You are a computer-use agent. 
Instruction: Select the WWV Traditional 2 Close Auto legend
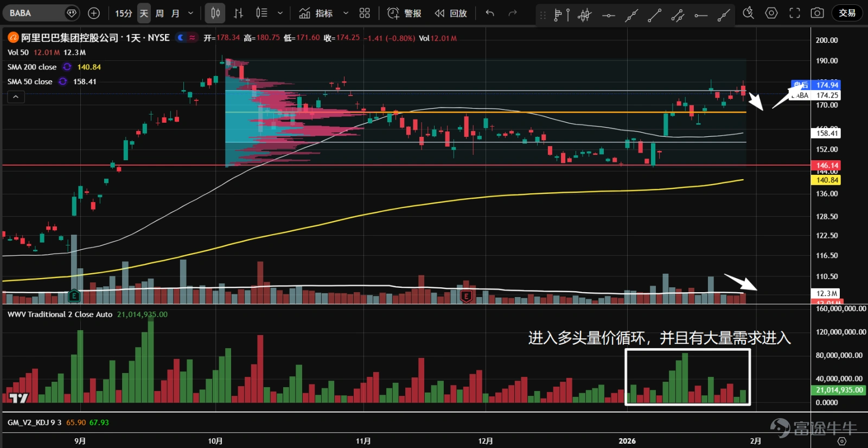tap(60, 314)
